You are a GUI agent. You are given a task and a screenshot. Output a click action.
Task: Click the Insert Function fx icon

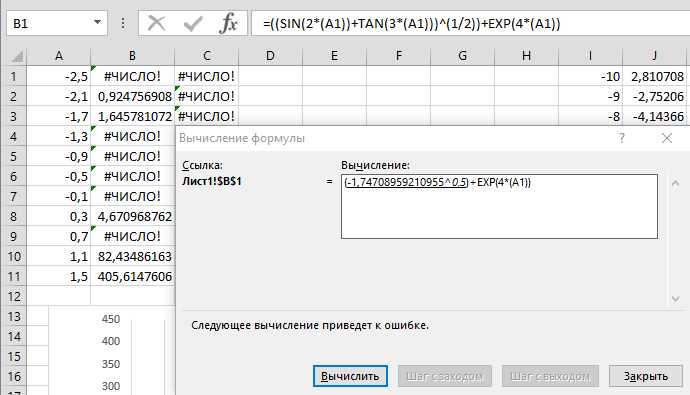pos(228,23)
